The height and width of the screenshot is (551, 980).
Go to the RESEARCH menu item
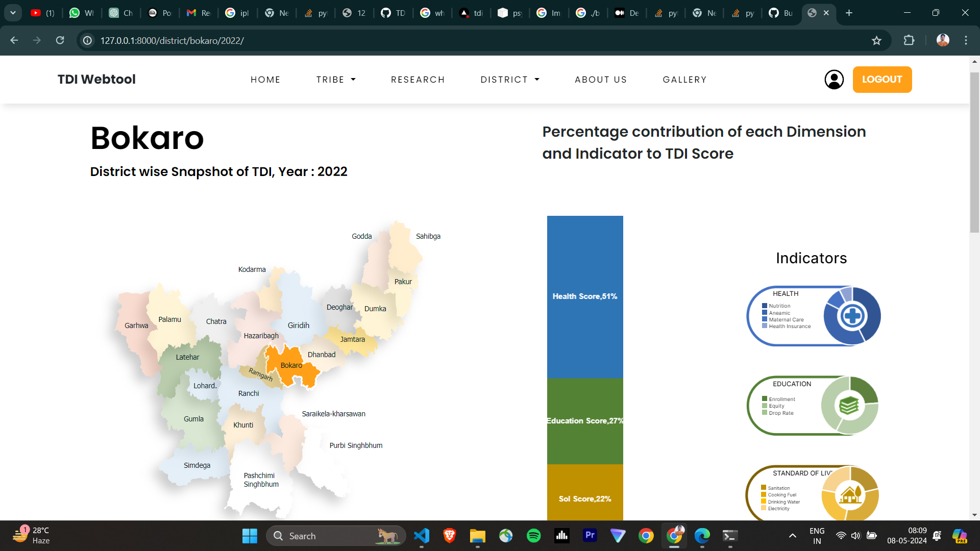(x=418, y=80)
